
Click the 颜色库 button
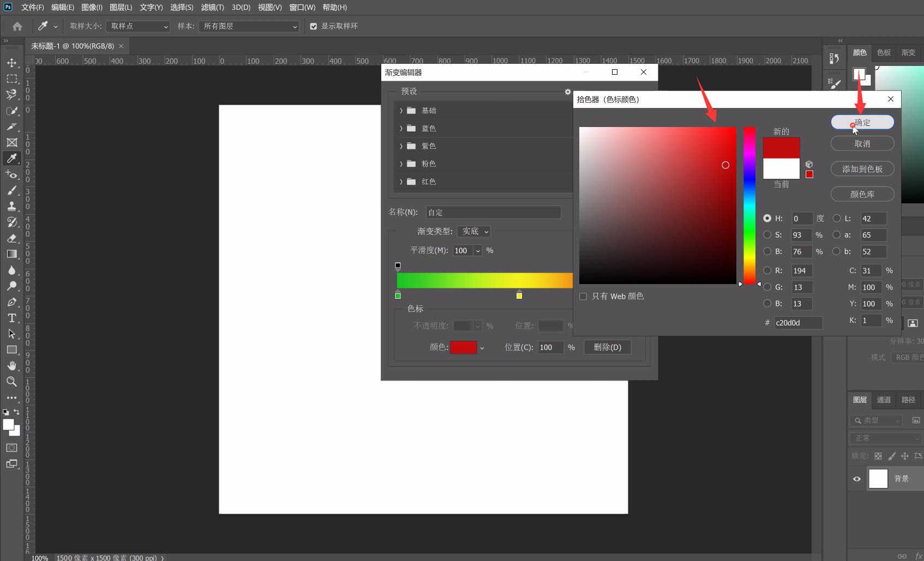click(862, 194)
